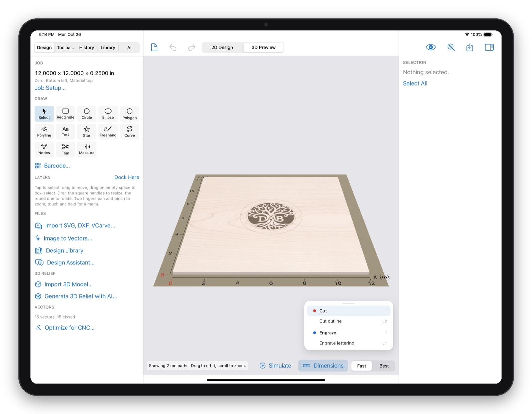Click the redo arrow
The width and height of the screenshot is (532, 414).
point(192,48)
